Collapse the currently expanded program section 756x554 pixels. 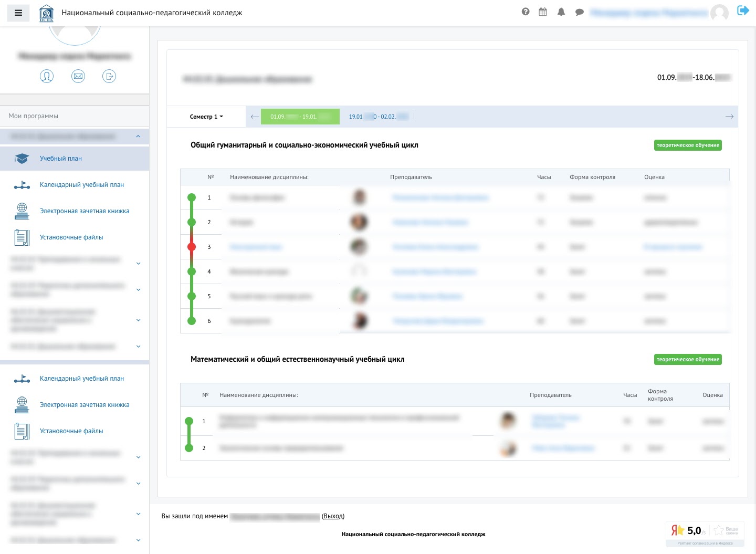(138, 136)
